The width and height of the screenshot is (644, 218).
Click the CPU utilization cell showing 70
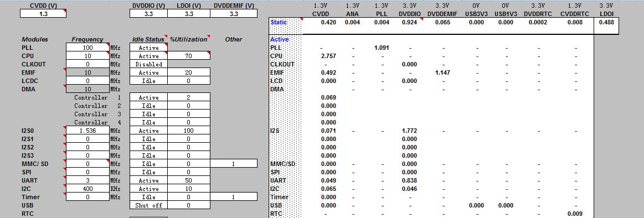click(x=189, y=56)
